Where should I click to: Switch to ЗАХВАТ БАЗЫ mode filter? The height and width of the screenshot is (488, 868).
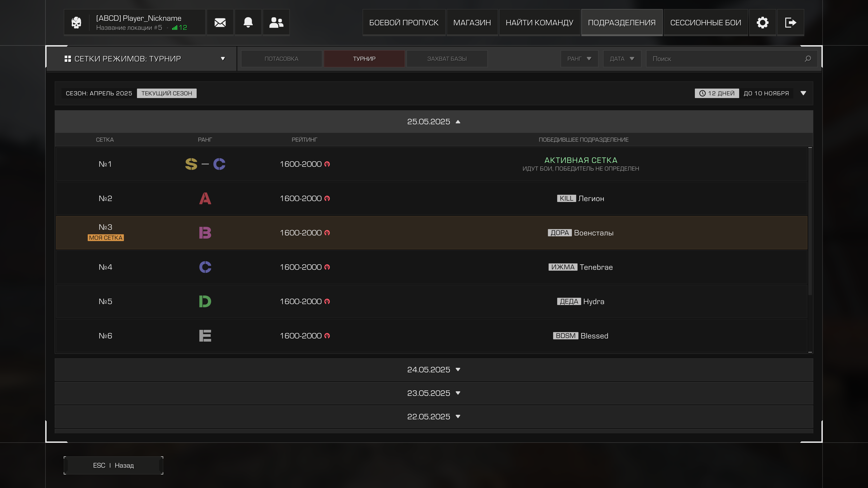click(447, 59)
